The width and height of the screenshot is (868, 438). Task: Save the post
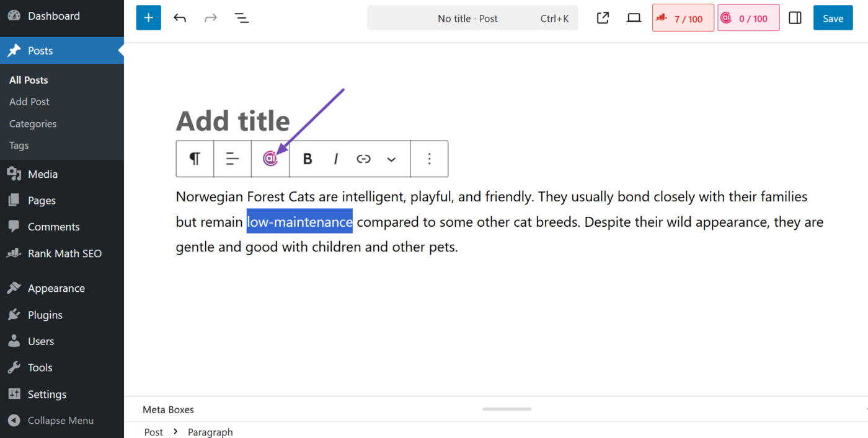tap(833, 18)
